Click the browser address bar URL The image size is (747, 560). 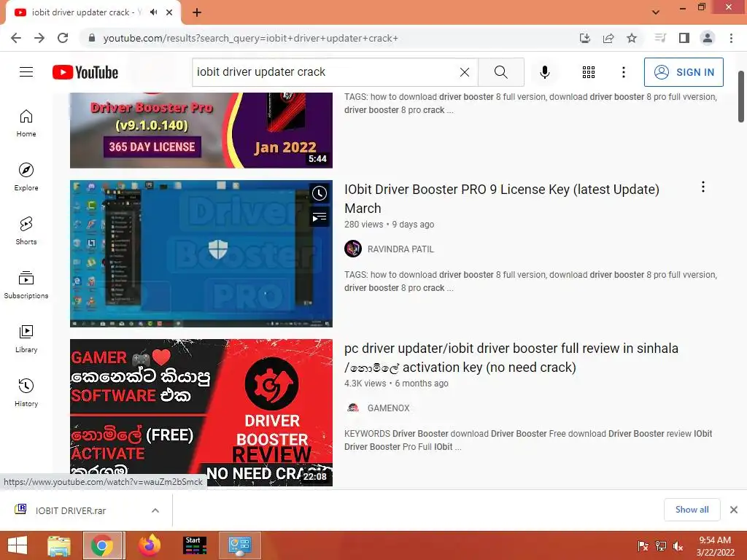[251, 38]
